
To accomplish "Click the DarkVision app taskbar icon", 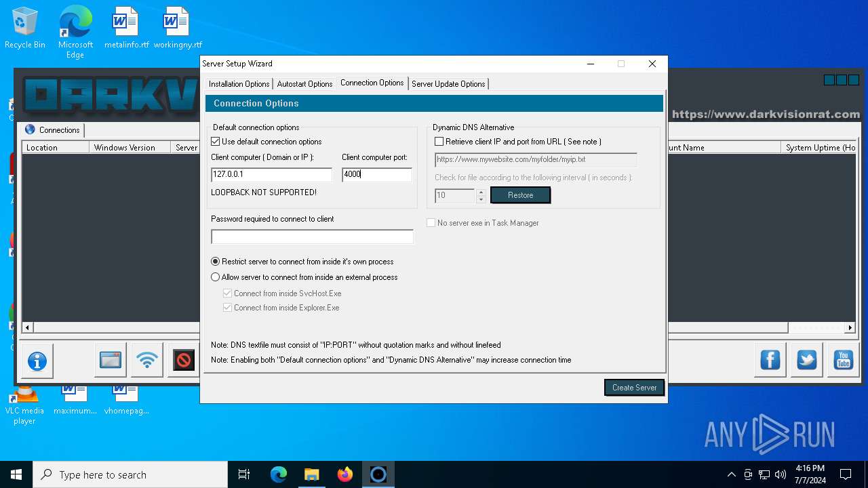I will coord(378,474).
